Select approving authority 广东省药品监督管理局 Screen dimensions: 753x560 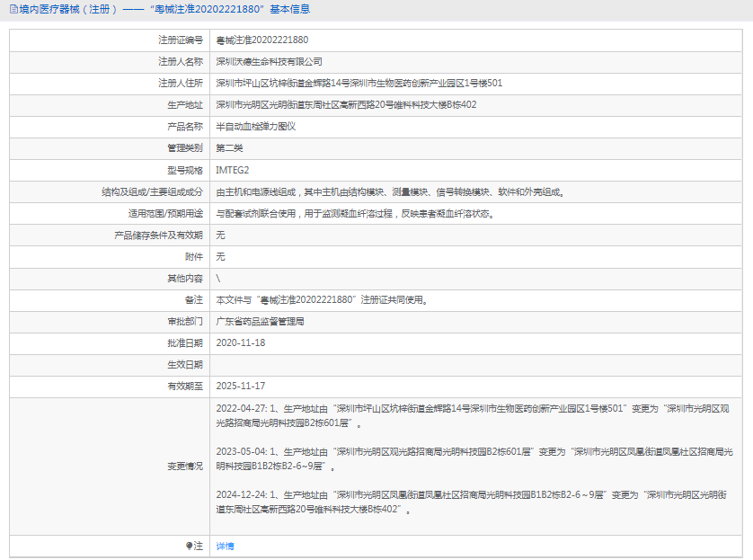tap(260, 321)
